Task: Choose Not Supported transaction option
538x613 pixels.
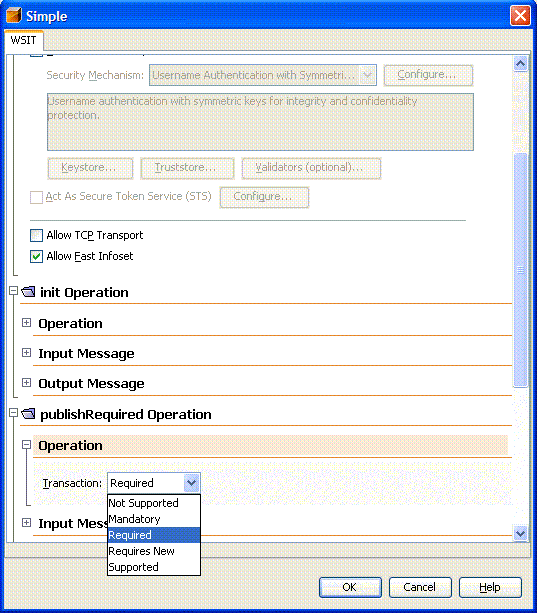Action: pos(154,503)
